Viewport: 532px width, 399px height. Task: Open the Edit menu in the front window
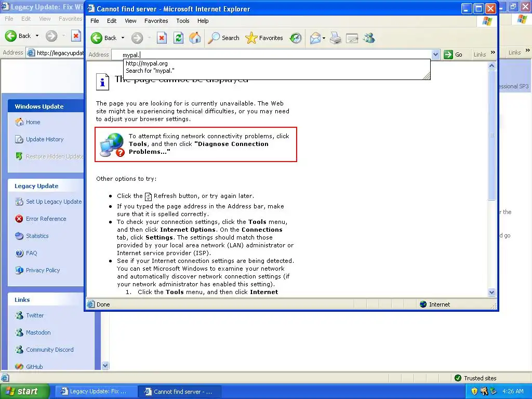click(112, 21)
